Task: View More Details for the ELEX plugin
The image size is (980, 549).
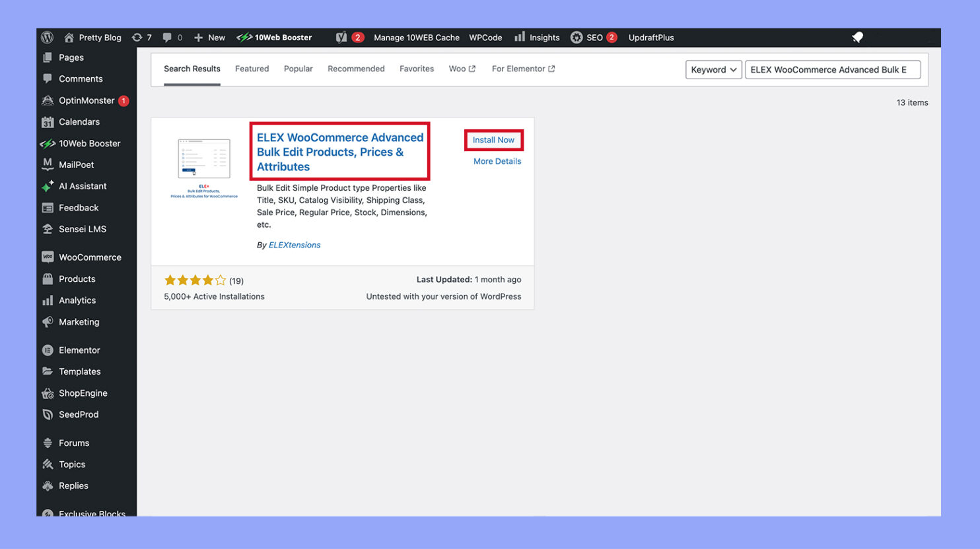Action: coord(496,161)
